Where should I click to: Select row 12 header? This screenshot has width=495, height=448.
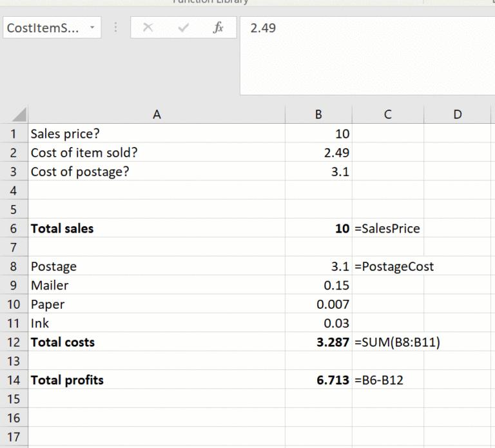tap(14, 342)
